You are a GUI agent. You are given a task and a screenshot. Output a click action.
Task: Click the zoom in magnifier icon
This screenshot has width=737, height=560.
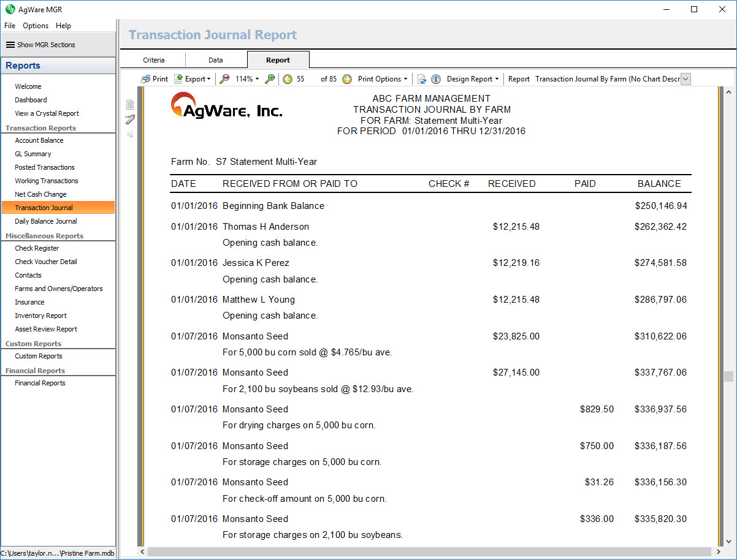[x=270, y=79]
